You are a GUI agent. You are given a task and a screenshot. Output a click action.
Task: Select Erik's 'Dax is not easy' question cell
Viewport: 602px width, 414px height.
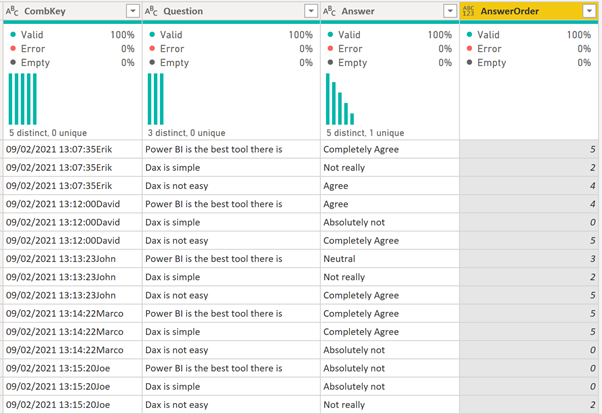[231, 186]
